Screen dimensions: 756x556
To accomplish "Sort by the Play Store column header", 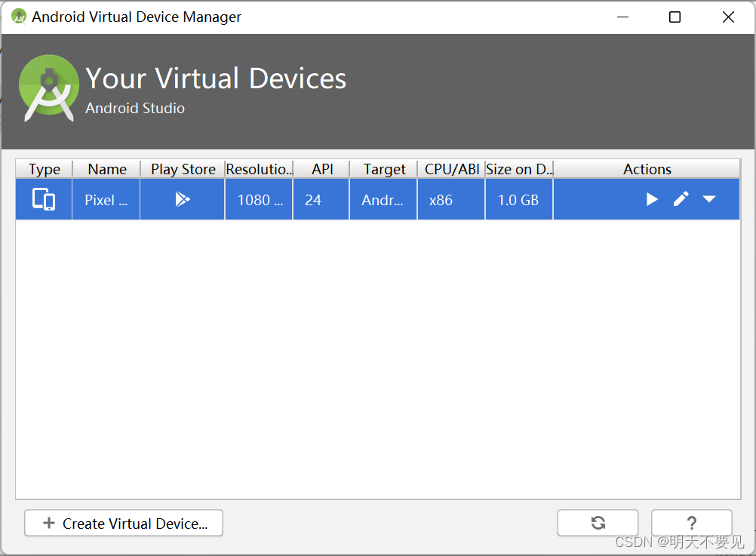I will pyautogui.click(x=183, y=169).
